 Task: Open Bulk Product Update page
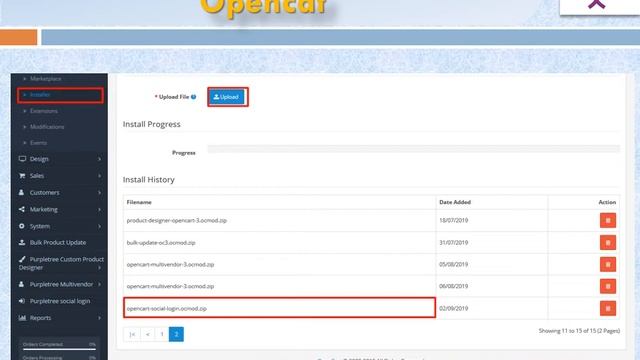(58, 242)
